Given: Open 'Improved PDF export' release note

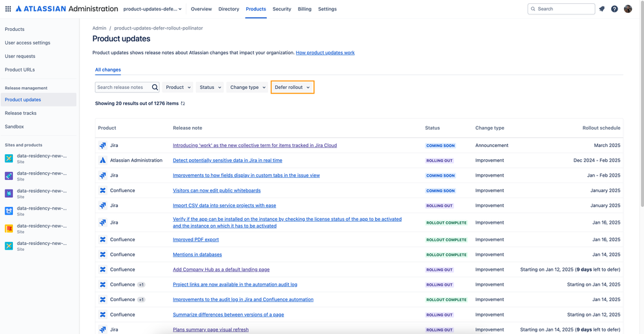Looking at the screenshot, I should [196, 239].
